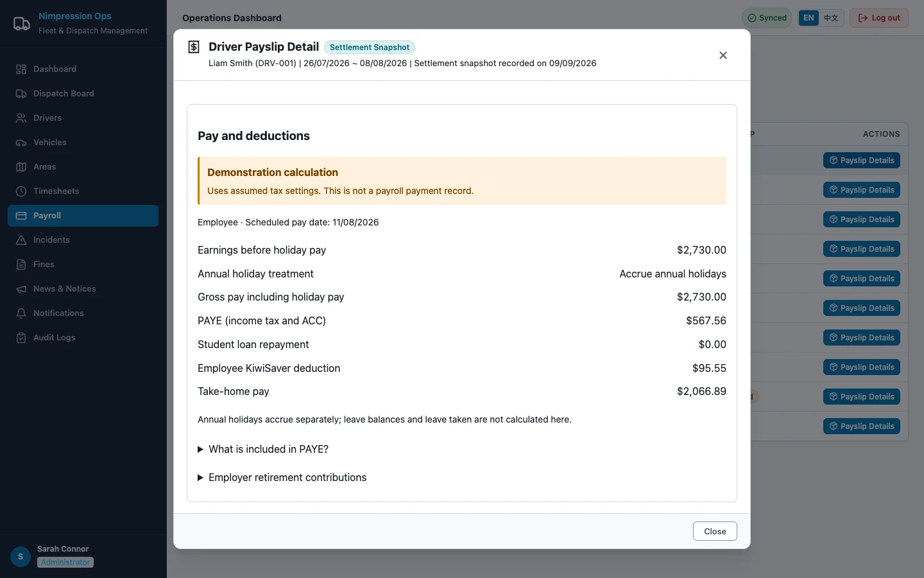Open the Timesheets section

[83, 191]
